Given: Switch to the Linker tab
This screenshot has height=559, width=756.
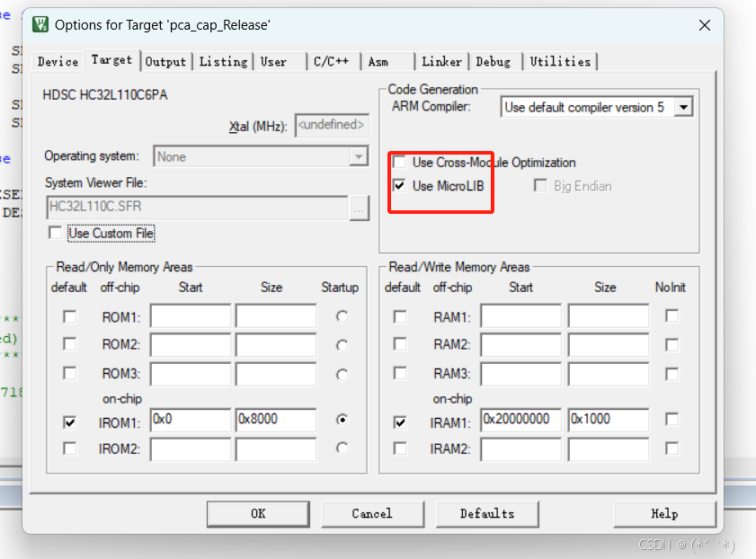Looking at the screenshot, I should click(441, 62).
